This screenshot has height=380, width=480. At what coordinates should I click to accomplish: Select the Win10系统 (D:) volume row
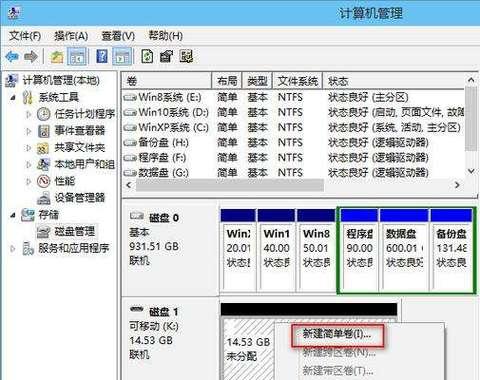pos(293,112)
